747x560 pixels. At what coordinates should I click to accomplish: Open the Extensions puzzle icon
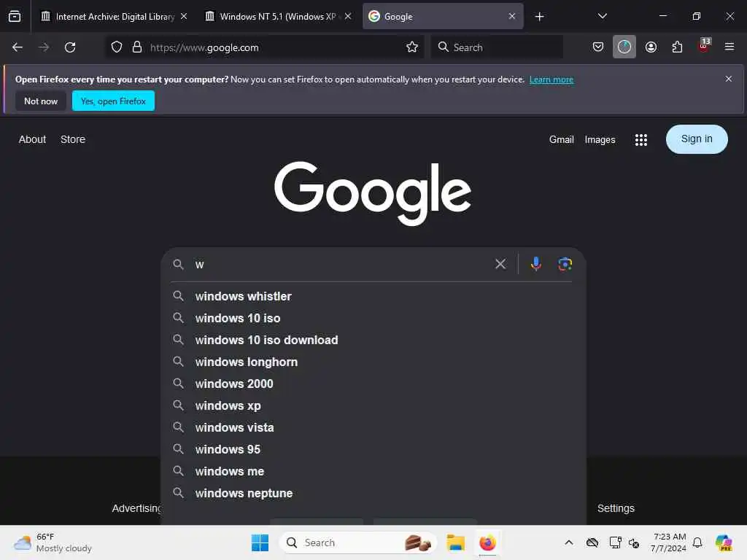[677, 47]
